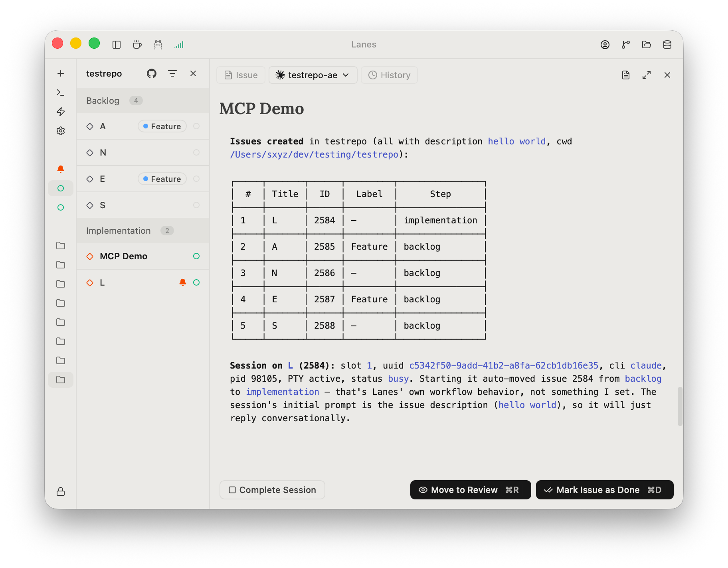Image resolution: width=728 pixels, height=568 pixels.
Task: Add new item with plus icon
Action: tap(61, 73)
